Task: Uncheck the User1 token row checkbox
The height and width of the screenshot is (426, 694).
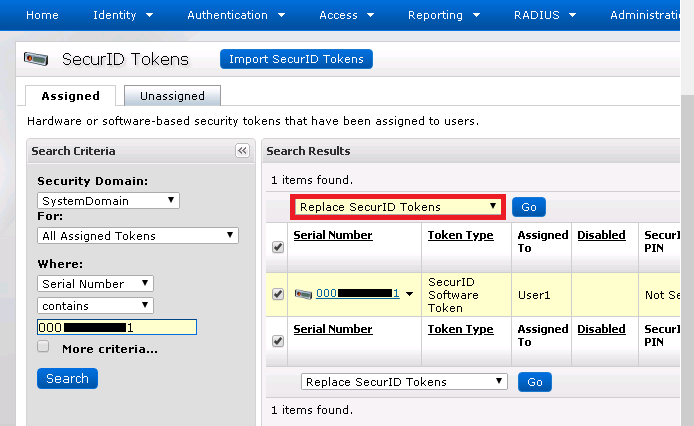Action: [x=277, y=294]
